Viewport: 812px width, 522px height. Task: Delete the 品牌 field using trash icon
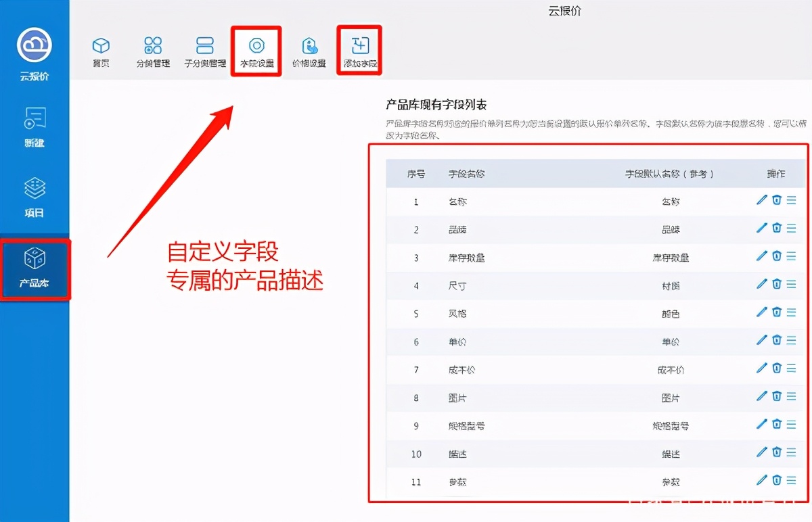[776, 229]
